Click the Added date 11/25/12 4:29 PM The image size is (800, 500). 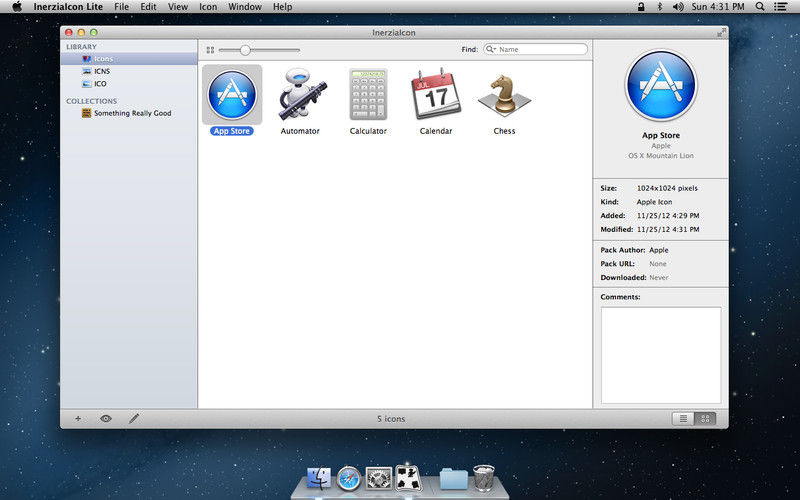click(668, 216)
